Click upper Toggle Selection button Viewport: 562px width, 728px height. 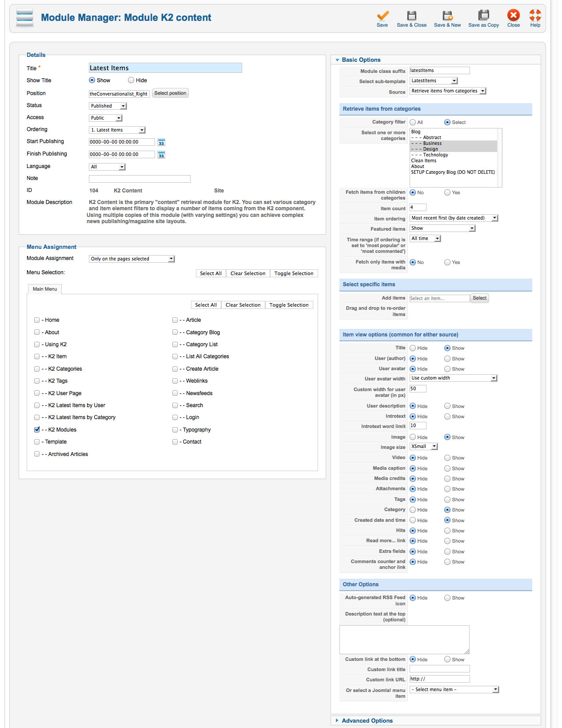click(294, 273)
